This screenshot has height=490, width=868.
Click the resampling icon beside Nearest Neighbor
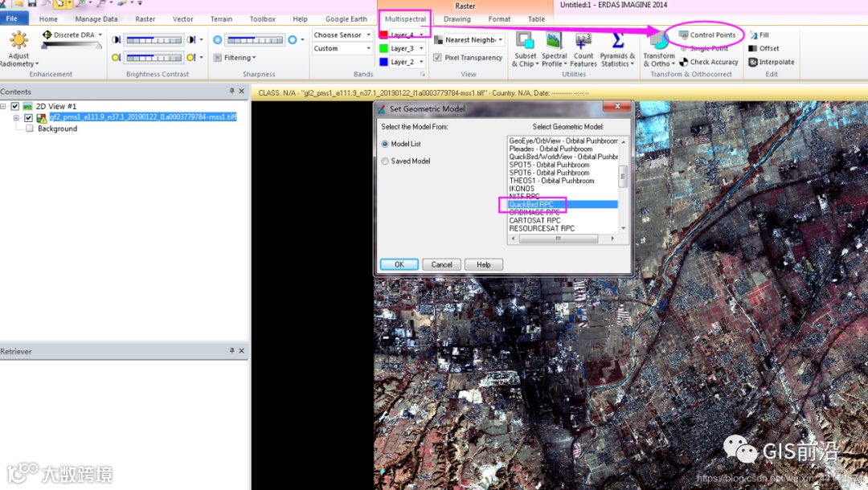tap(439, 40)
